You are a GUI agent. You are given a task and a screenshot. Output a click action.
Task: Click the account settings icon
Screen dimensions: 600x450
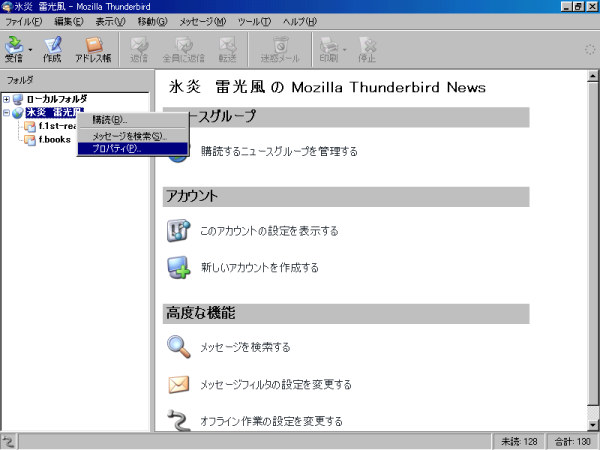coord(178,230)
